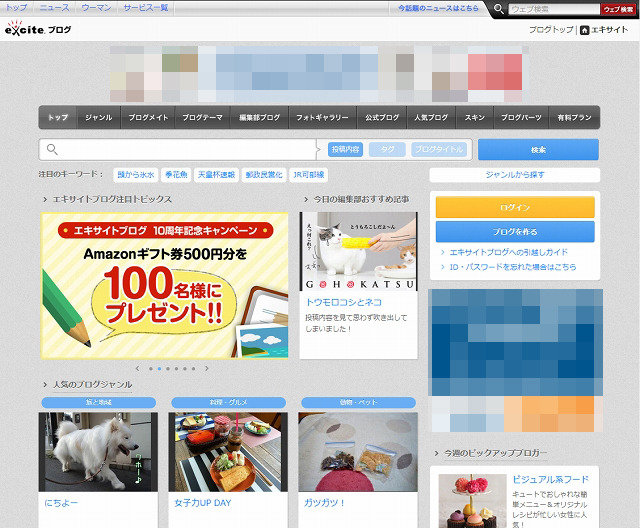Click the ブログトップ link

tap(551, 29)
